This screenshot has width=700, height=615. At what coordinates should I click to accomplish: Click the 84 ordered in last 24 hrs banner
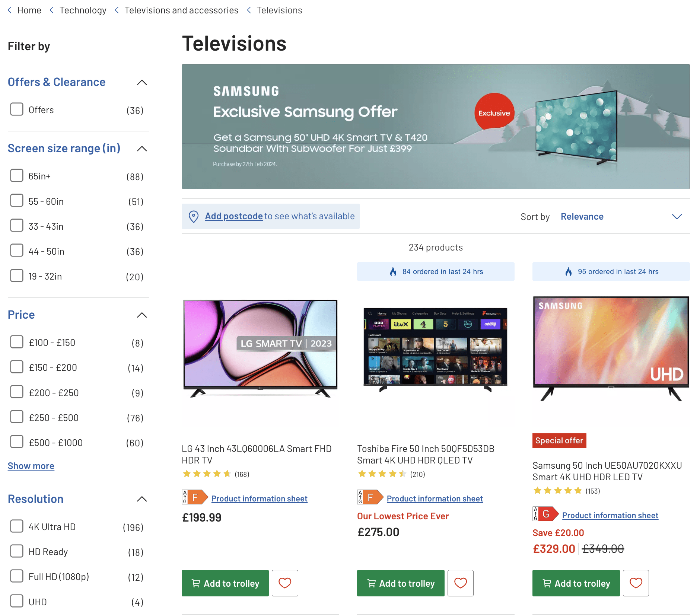click(436, 272)
